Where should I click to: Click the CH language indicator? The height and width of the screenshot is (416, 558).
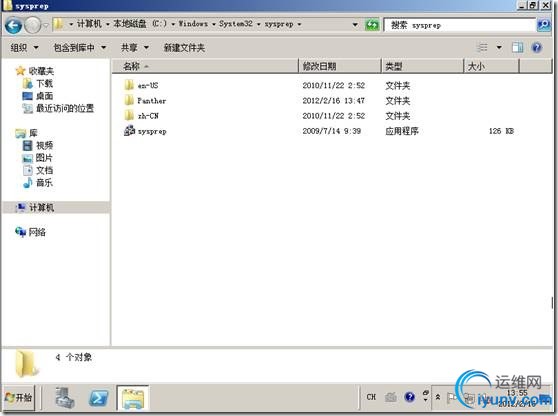click(371, 397)
